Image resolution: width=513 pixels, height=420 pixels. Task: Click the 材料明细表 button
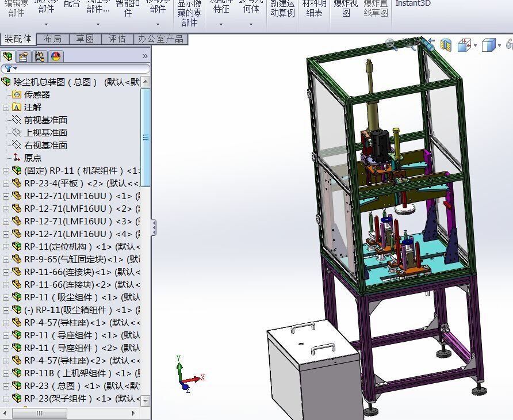tap(314, 9)
